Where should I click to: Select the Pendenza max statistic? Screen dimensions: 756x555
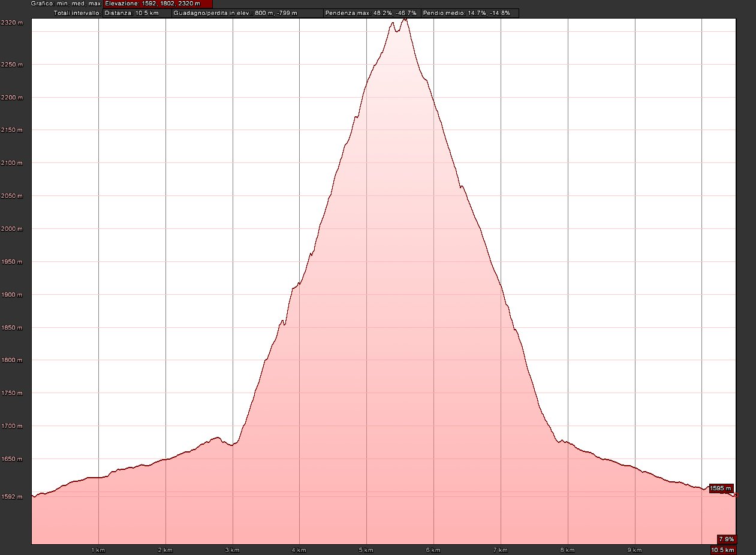tap(371, 13)
